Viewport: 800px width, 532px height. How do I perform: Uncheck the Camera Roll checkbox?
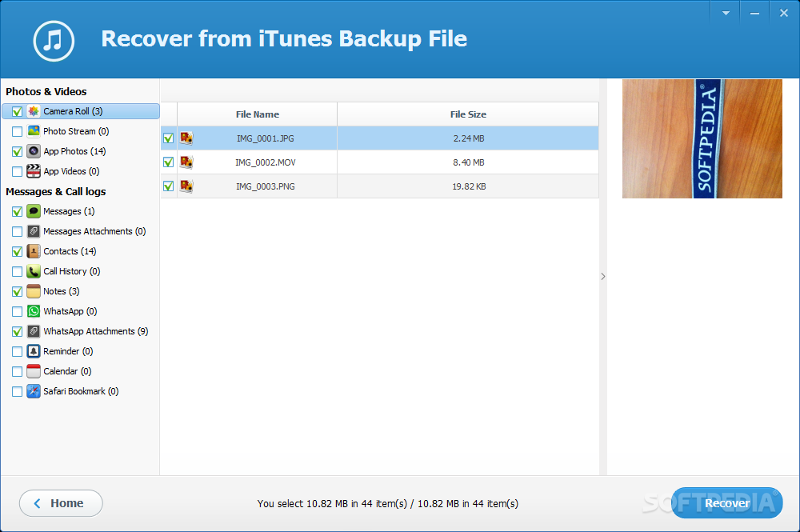point(17,111)
